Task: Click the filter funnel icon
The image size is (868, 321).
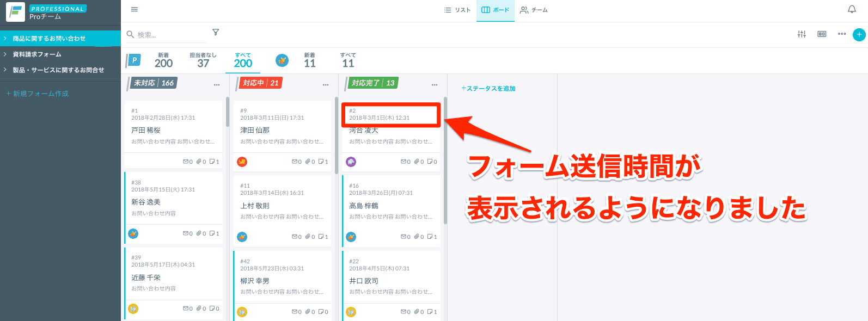Action: [x=216, y=32]
